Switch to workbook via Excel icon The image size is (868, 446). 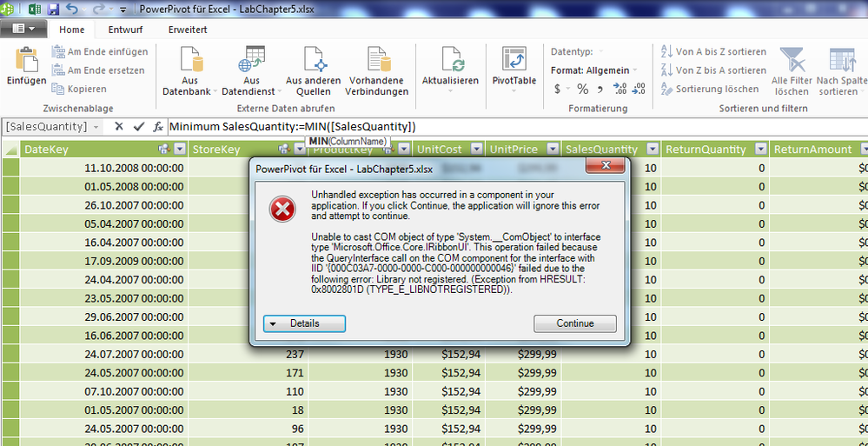34,9
